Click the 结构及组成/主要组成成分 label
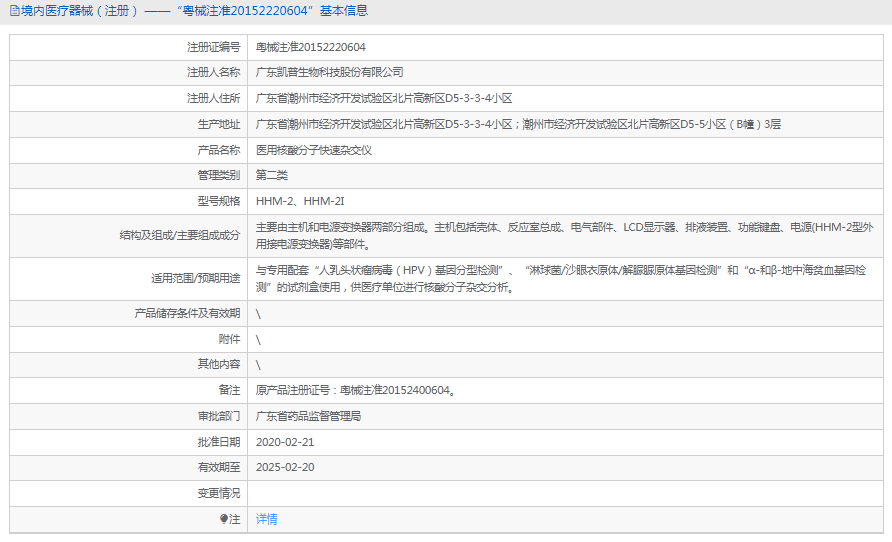The height and width of the screenshot is (542, 892). tap(180, 235)
